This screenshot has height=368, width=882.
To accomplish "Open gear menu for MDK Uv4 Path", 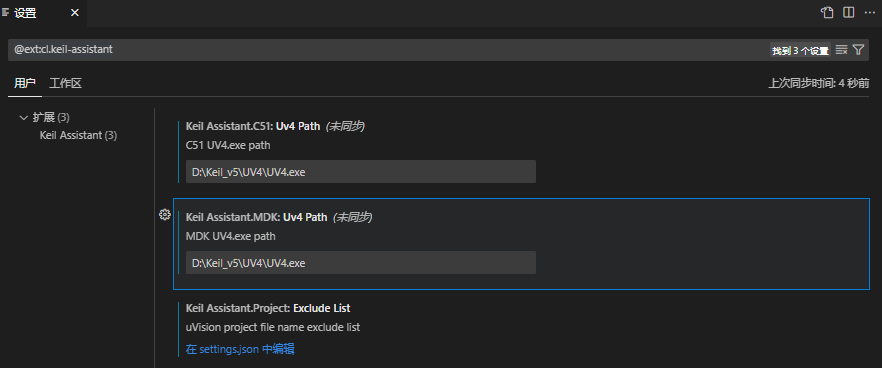I will pyautogui.click(x=164, y=214).
